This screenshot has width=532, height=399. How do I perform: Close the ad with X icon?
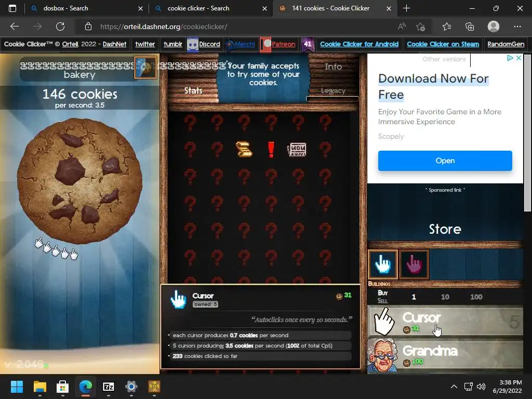coord(518,58)
